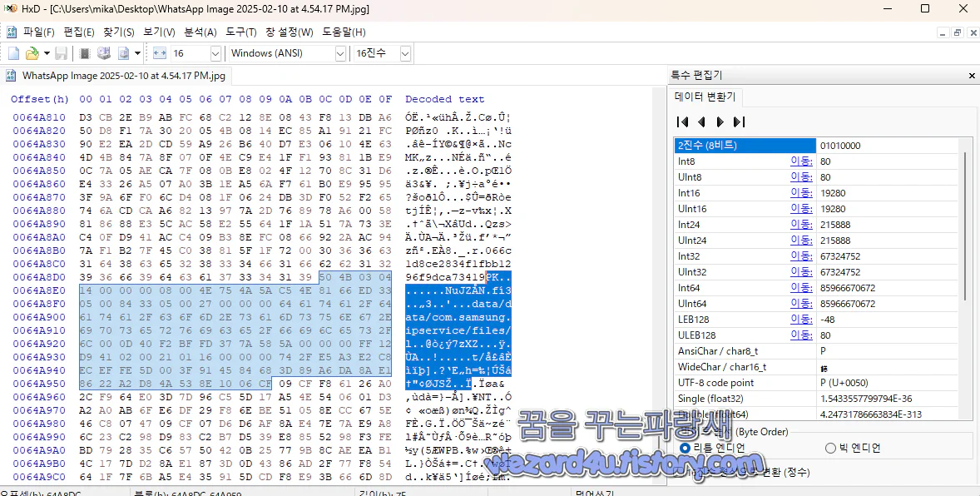Click the Int32 value 67324752
The width and height of the screenshot is (980, 496).
(840, 255)
